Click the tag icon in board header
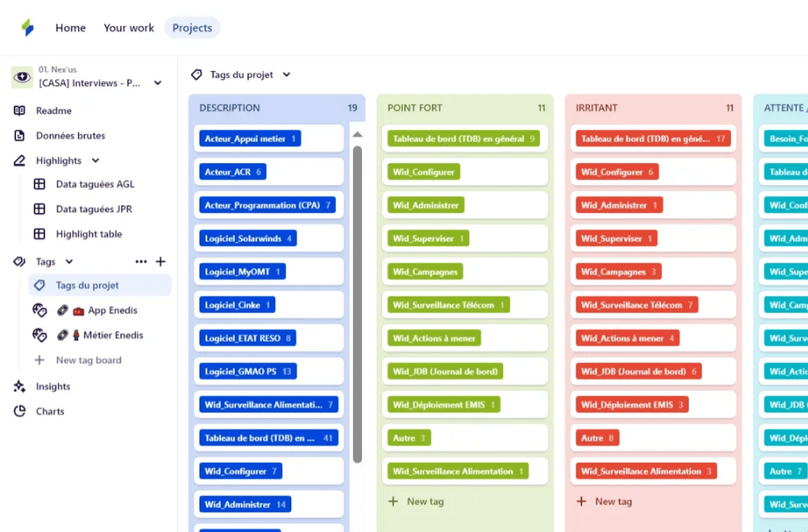808x532 pixels. pyautogui.click(x=197, y=75)
